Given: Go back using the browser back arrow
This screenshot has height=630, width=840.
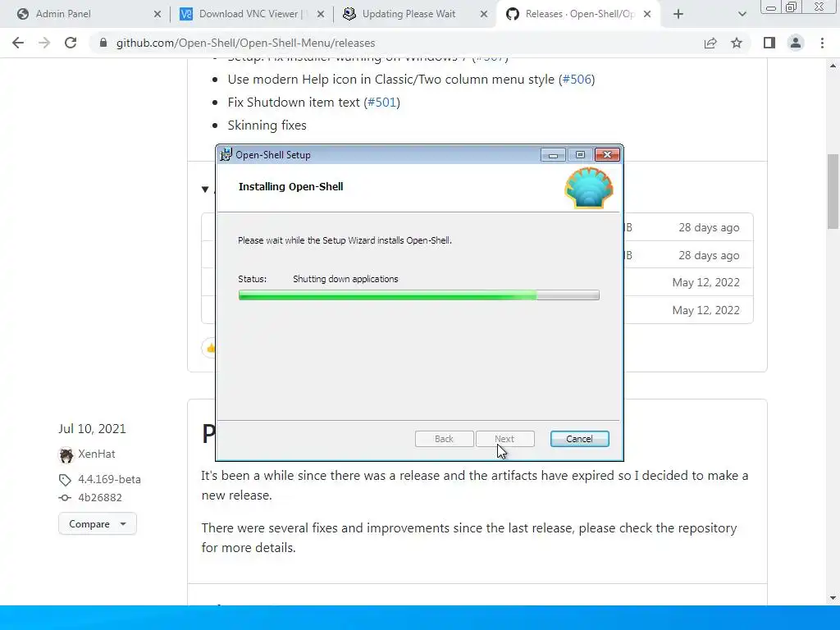Looking at the screenshot, I should 18,43.
